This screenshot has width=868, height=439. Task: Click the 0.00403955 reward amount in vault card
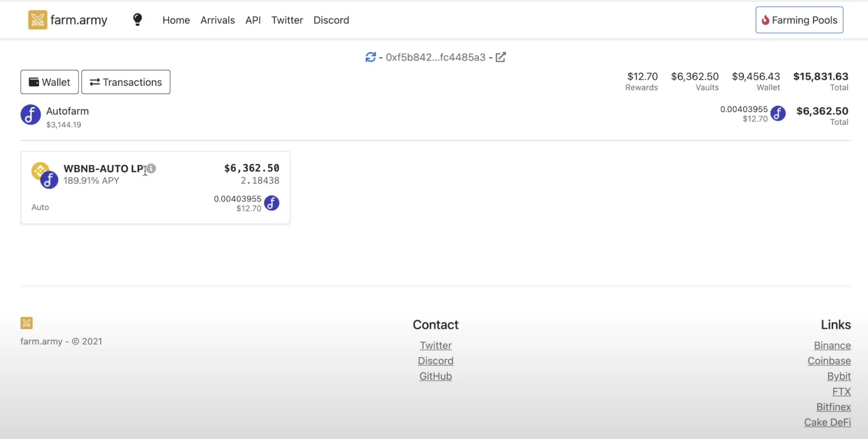click(238, 199)
